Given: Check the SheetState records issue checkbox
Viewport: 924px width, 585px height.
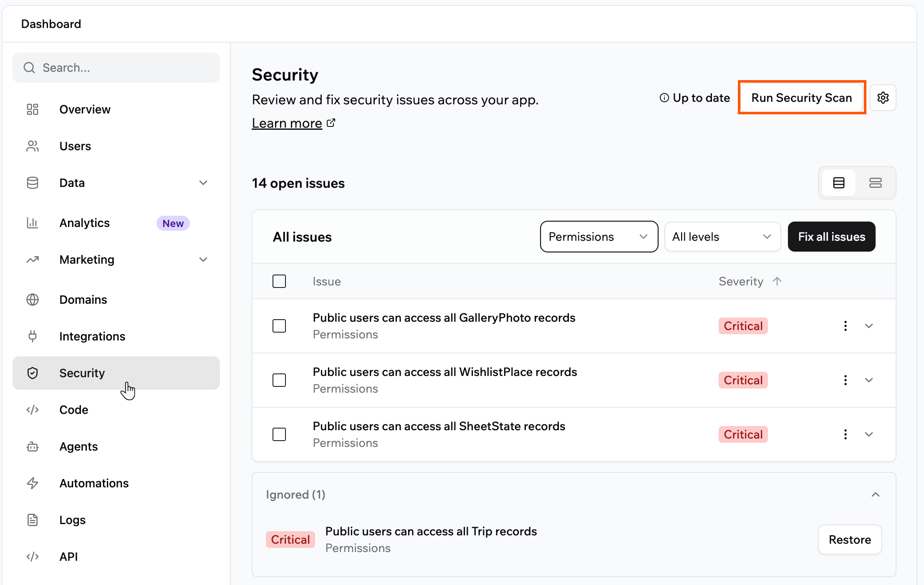Looking at the screenshot, I should pos(279,434).
